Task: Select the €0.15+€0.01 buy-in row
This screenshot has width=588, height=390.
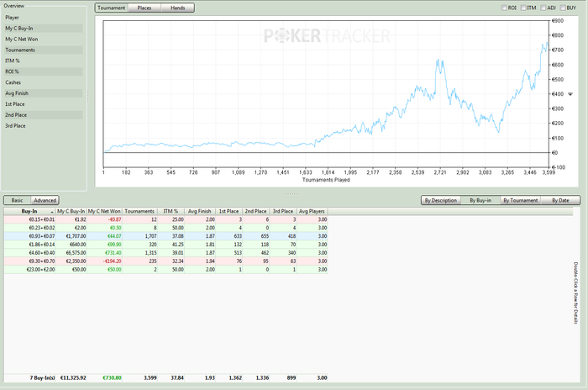Action: (165, 219)
